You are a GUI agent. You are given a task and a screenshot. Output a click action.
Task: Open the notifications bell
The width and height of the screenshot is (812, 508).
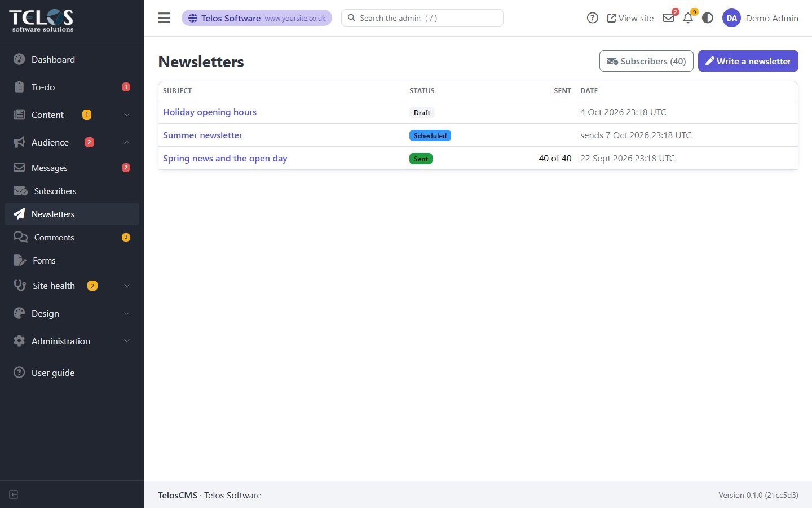click(x=688, y=18)
